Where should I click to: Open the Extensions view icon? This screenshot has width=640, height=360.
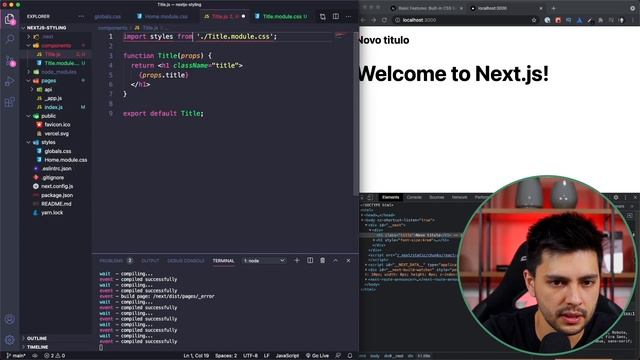click(x=9, y=102)
